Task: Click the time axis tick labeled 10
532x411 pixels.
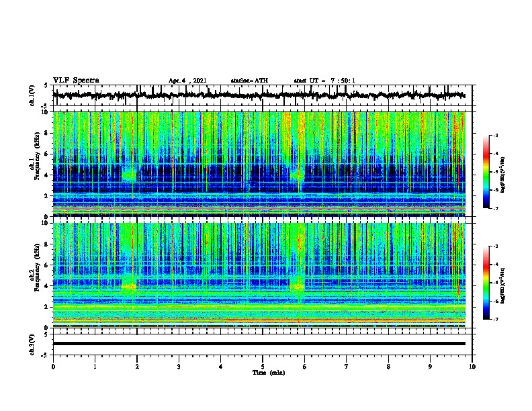Action: click(x=472, y=367)
